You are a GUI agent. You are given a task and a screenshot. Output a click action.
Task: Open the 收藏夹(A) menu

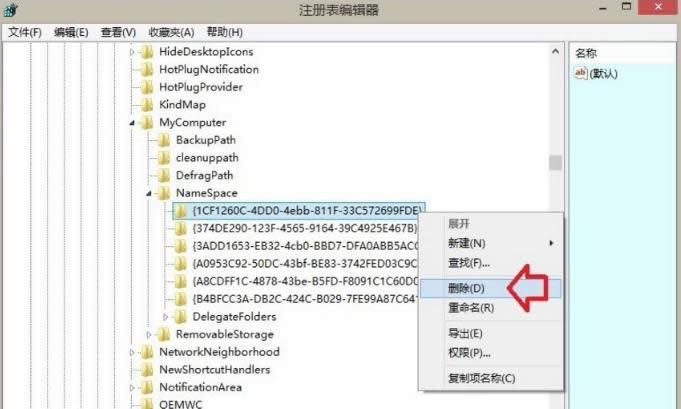pos(171,32)
